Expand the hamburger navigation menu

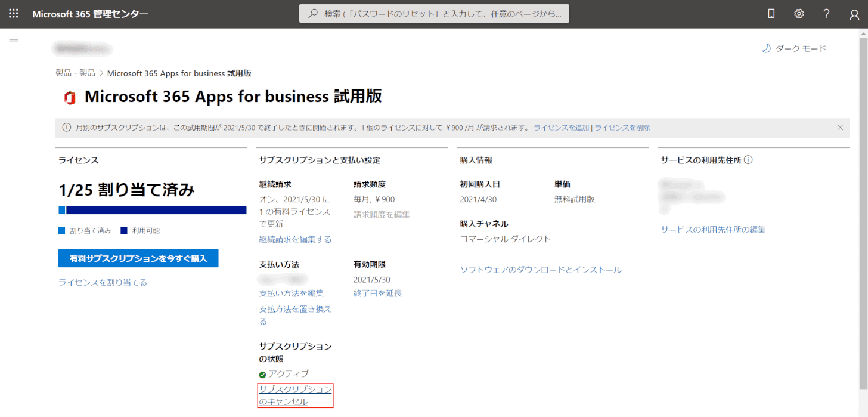(x=14, y=39)
